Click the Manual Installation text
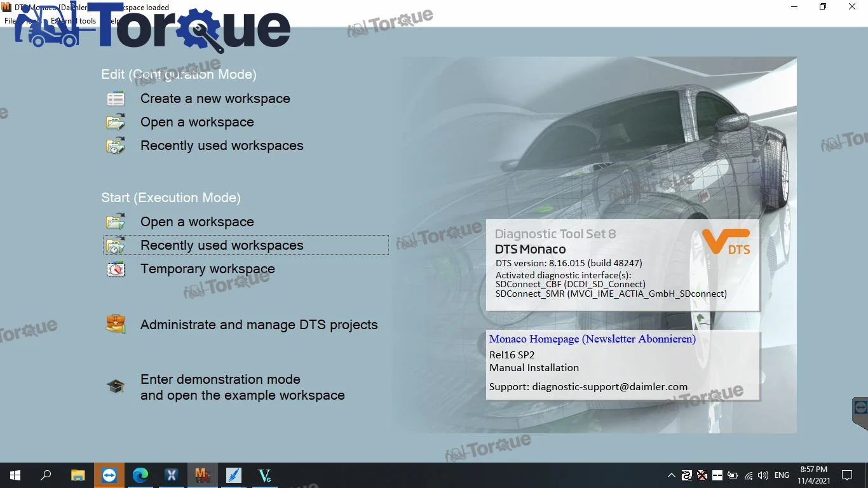The height and width of the screenshot is (488, 868). (x=534, y=368)
